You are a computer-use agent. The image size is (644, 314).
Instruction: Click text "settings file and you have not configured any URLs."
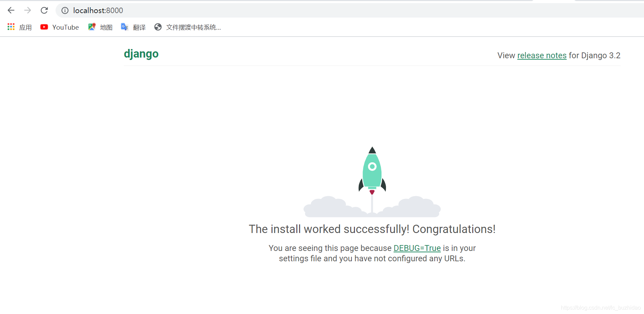click(372, 259)
